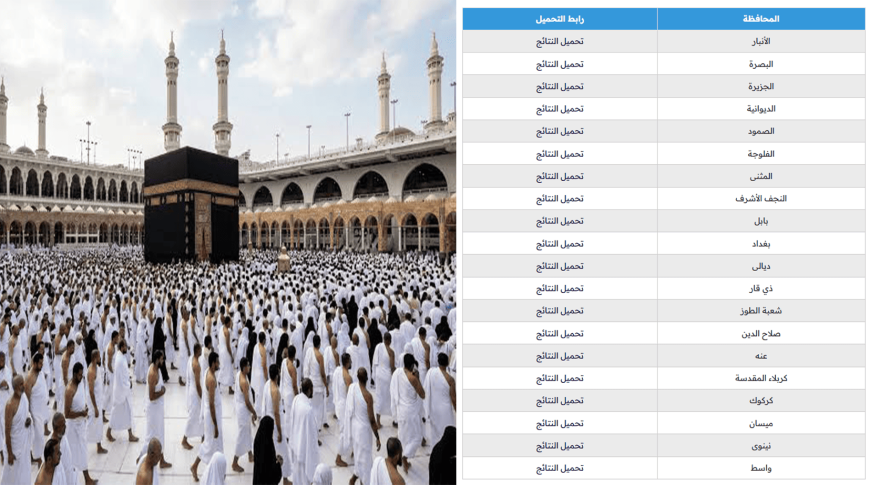The height and width of the screenshot is (485, 870).
Task: Click تحميل النتائج beside واسط
Action: click(559, 468)
